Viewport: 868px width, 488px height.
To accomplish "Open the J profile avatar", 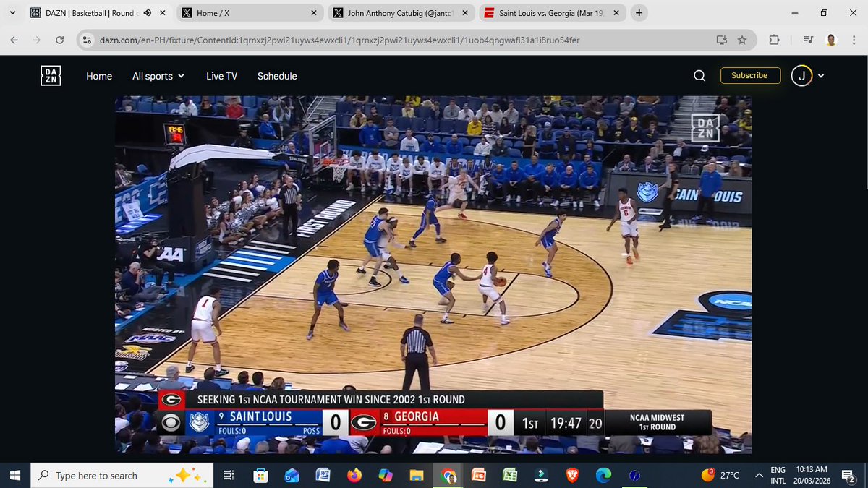I will [801, 76].
